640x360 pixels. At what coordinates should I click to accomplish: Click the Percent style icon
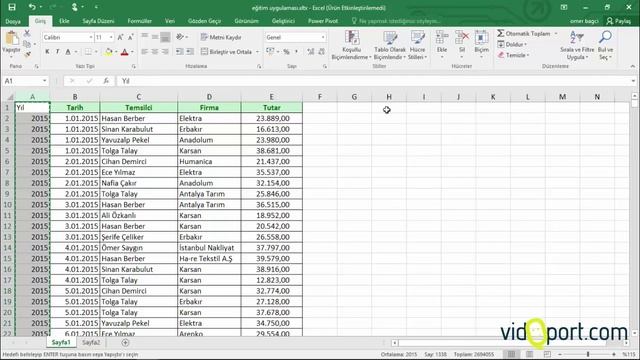pos(286,52)
